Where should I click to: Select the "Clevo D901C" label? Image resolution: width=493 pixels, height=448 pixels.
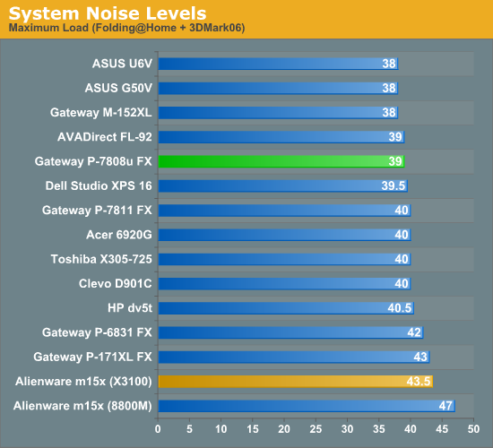click(116, 283)
